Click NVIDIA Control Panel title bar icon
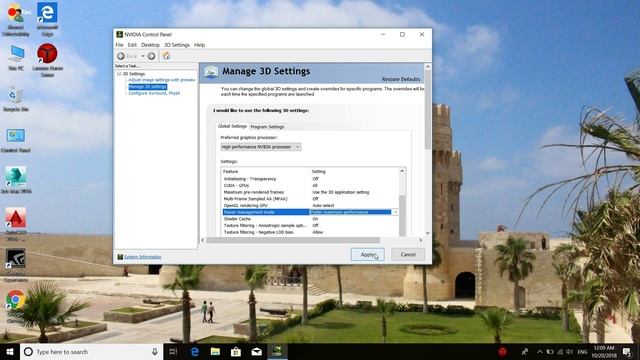The image size is (640, 360). [120, 34]
